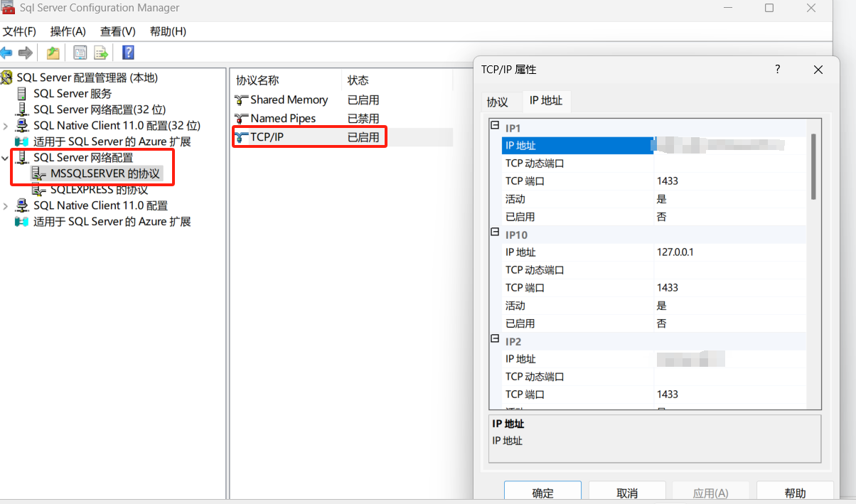Open the 查看(V) menu
This screenshot has width=856, height=504.
pos(118,31)
